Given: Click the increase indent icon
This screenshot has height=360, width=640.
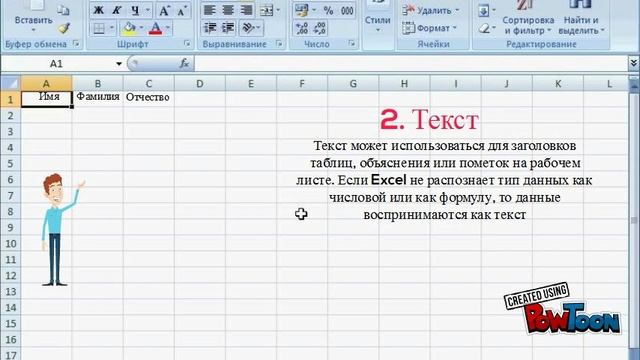Looking at the screenshot, I should pos(228,28).
